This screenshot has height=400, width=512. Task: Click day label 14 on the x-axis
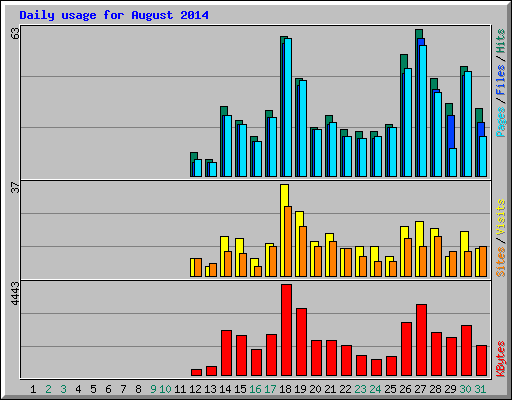[x=225, y=389]
